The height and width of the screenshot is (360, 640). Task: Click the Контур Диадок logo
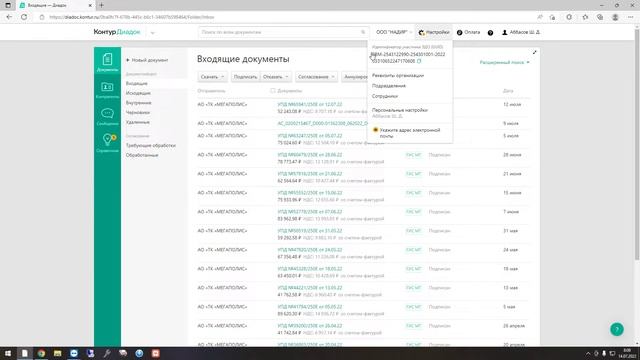(117, 32)
